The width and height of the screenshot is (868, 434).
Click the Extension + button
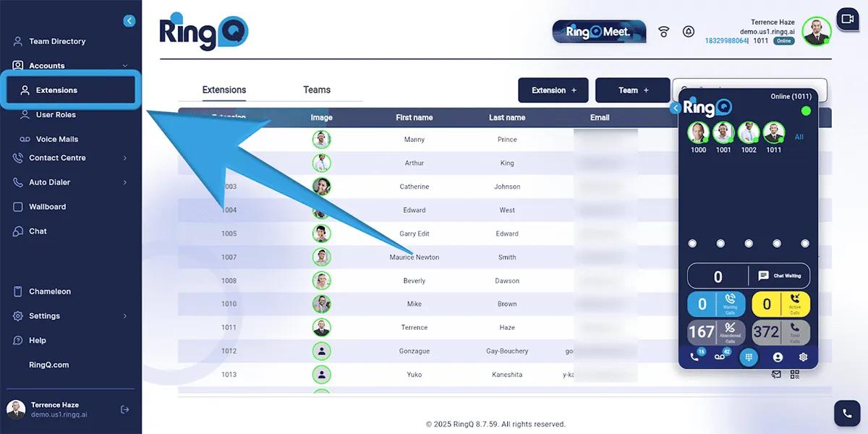pos(553,90)
